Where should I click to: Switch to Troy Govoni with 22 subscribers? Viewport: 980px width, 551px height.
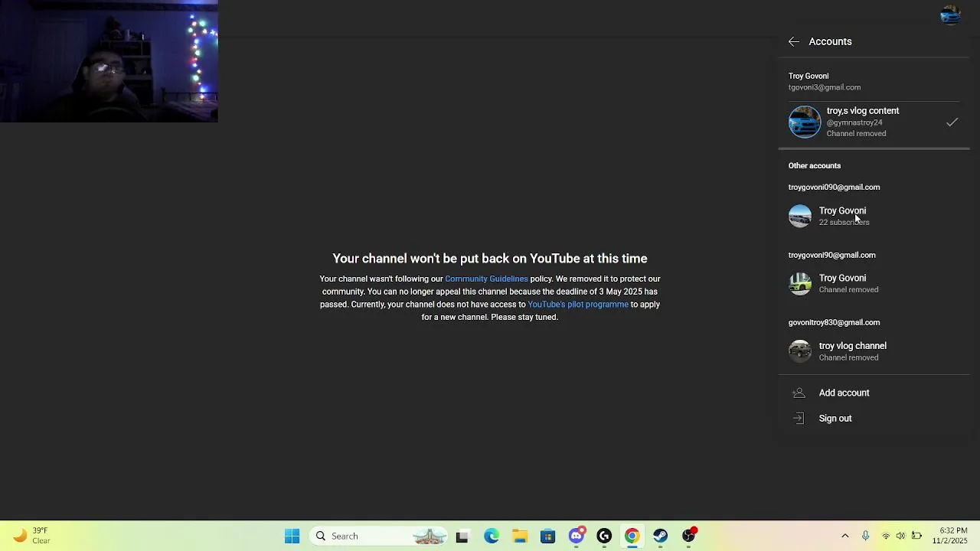[874, 216]
